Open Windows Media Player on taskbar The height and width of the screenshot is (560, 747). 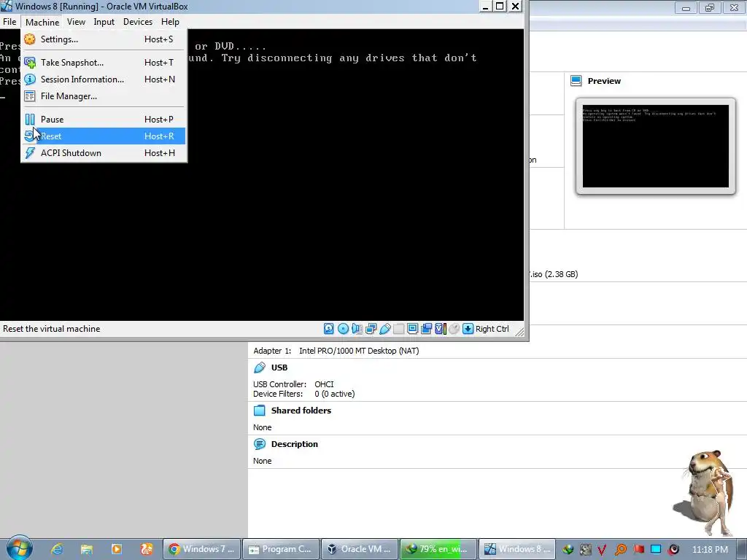[x=116, y=549]
